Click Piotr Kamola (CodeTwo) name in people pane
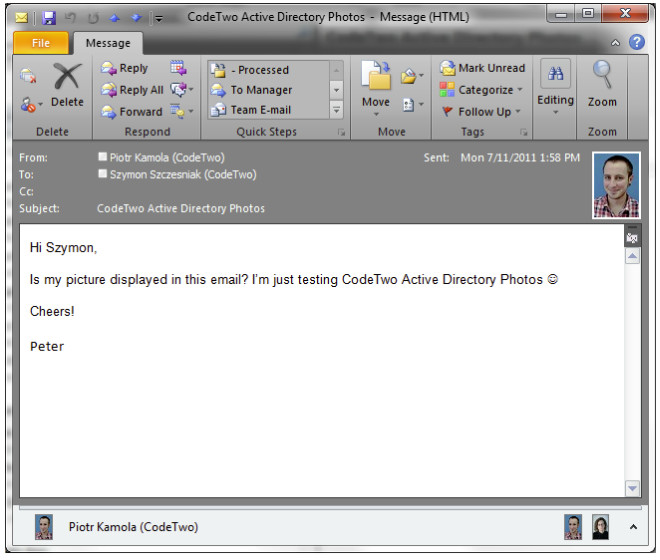 point(133,527)
